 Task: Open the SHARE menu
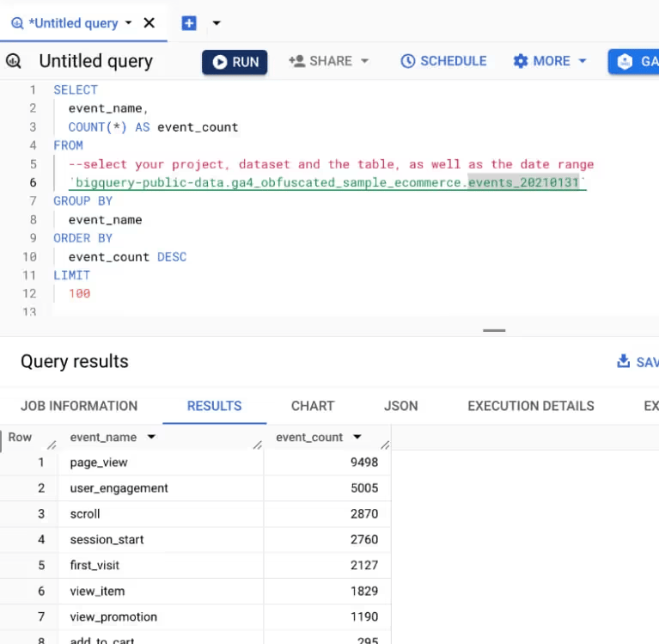click(329, 61)
